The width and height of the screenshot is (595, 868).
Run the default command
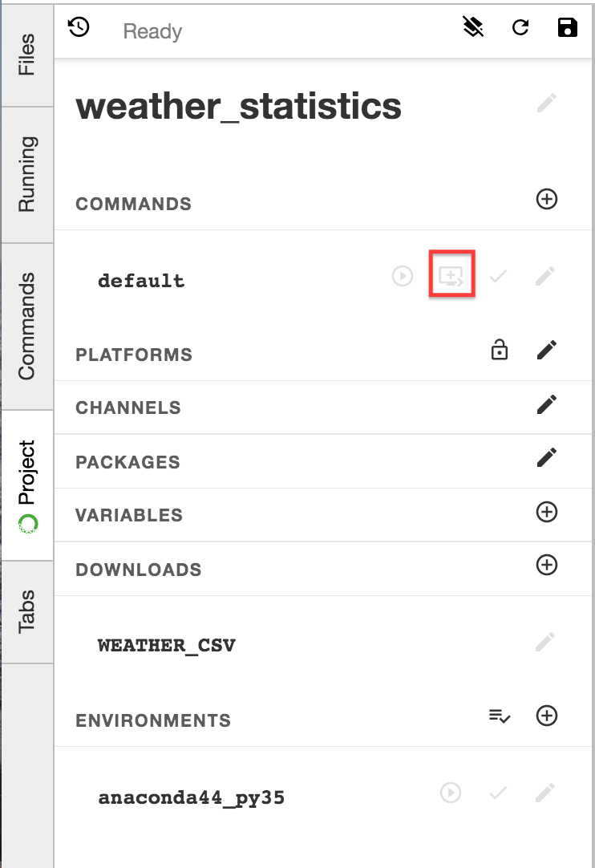click(x=403, y=277)
